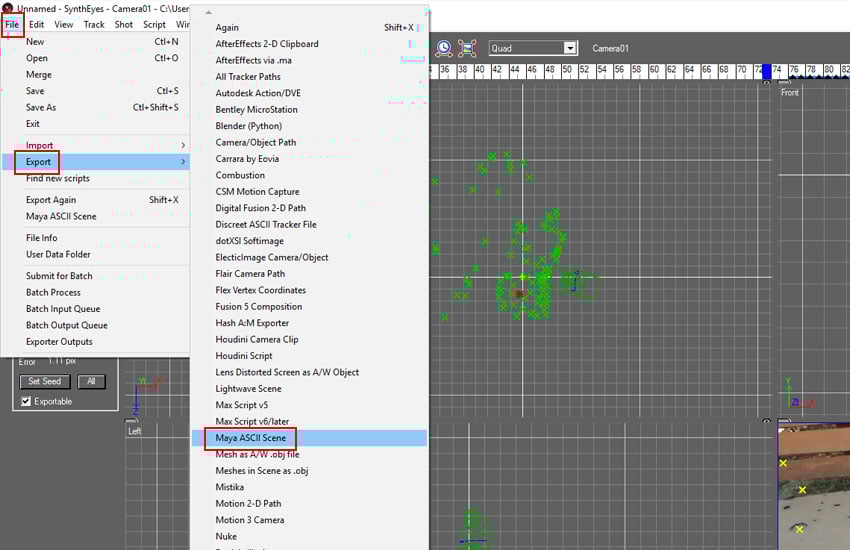Image resolution: width=850 pixels, height=550 pixels.
Task: Select Nuke exporter
Action: coord(310,536)
